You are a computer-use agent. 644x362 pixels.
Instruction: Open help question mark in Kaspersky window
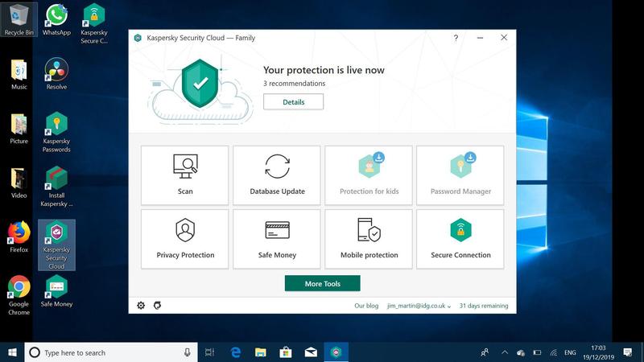click(x=456, y=38)
